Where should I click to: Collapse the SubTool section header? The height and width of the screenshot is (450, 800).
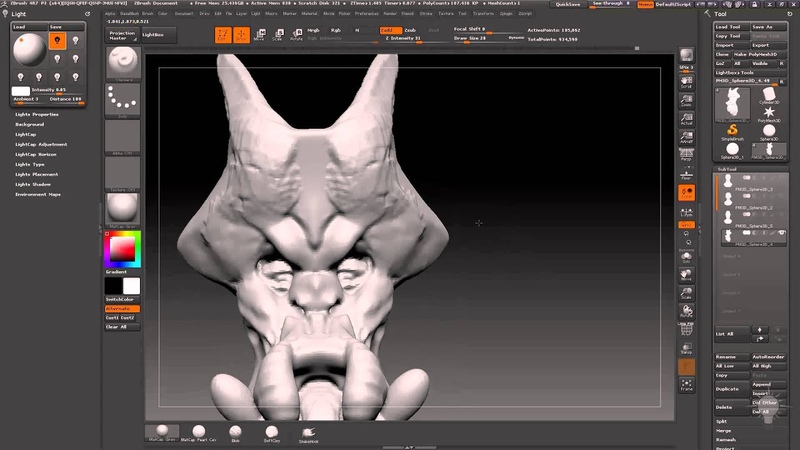[x=727, y=169]
